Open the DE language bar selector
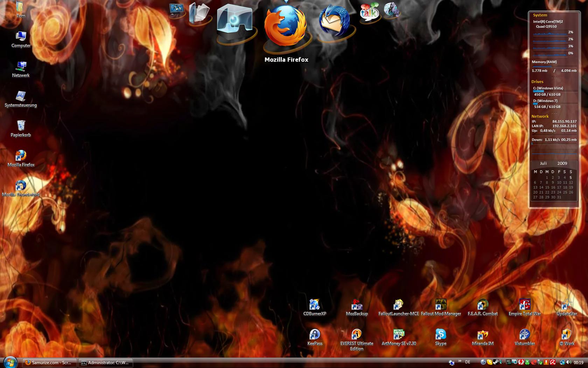Image resolution: width=588 pixels, height=368 pixels. (468, 362)
